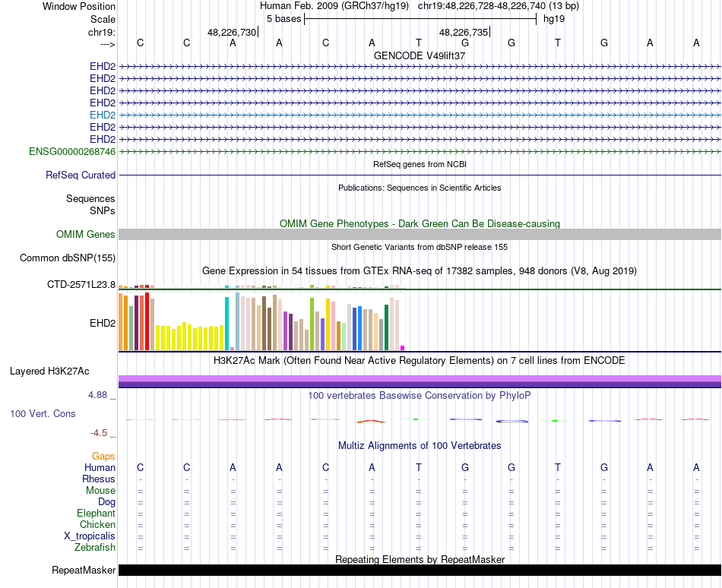Click the CTD-2571L23.8 expression label
The image size is (722, 588).
click(x=81, y=284)
